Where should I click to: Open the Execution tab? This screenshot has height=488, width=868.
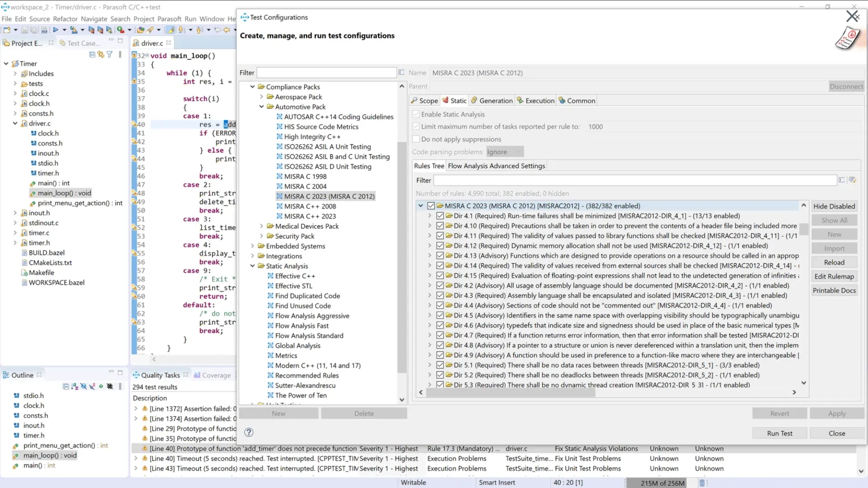[536, 101]
